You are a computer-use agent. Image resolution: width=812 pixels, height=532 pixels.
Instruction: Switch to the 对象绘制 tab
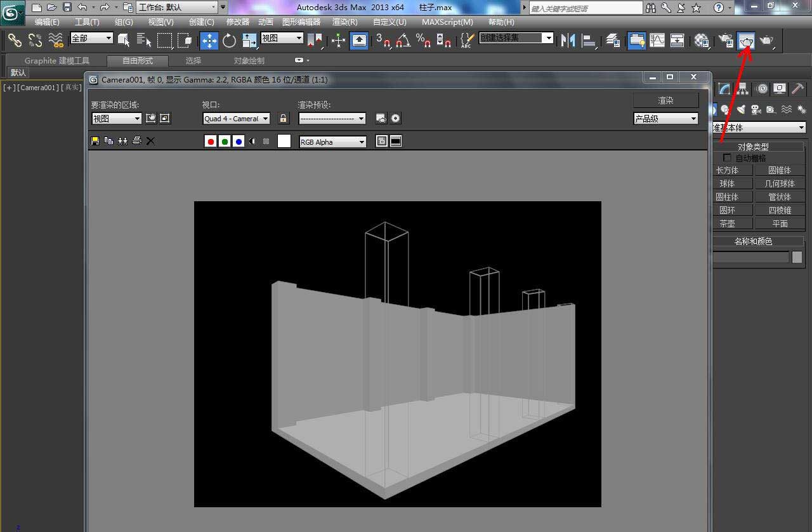coord(249,61)
